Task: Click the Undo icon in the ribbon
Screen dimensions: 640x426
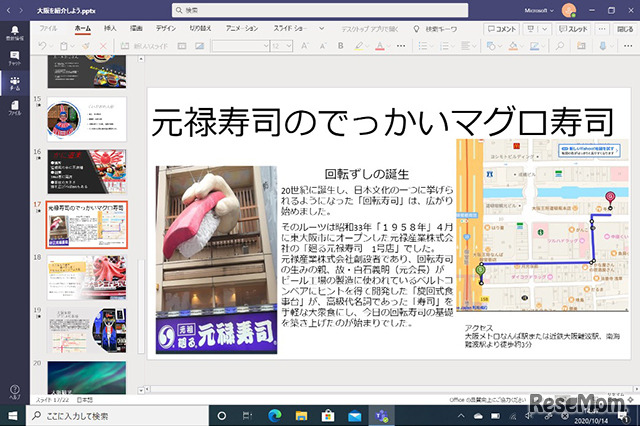Action: (42, 46)
